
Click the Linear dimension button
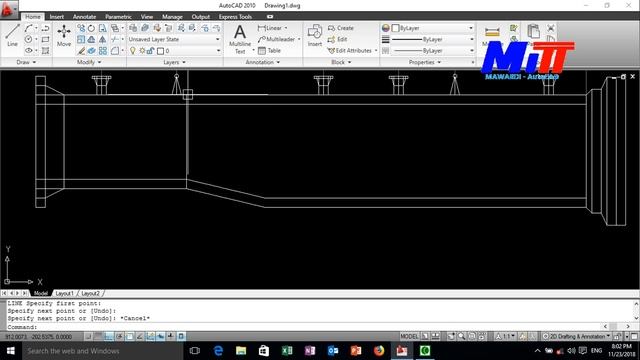click(270, 28)
